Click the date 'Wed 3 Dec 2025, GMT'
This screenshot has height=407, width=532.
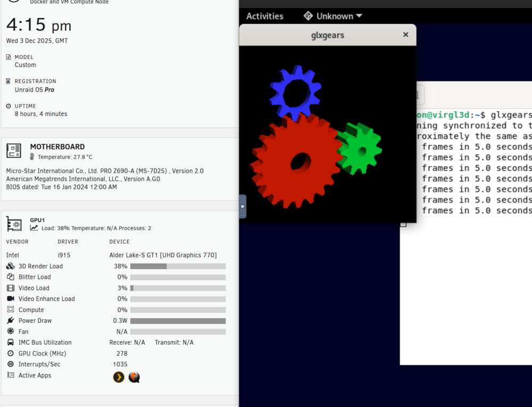37,40
